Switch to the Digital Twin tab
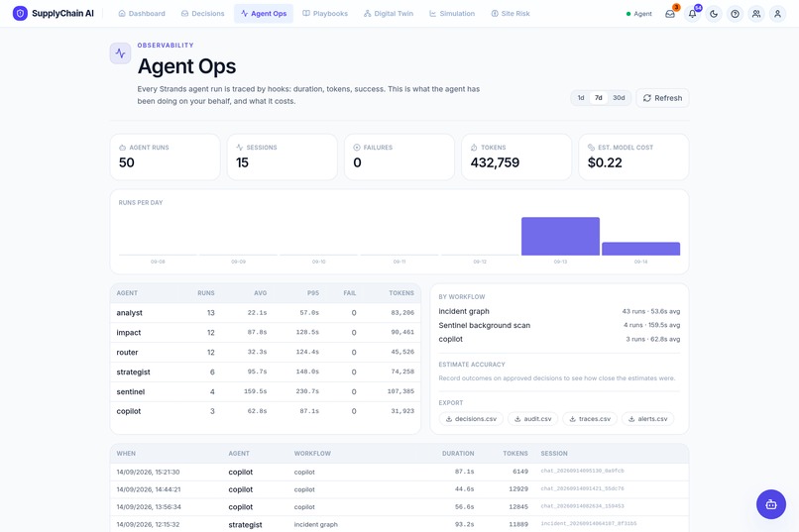This screenshot has height=532, width=799. (389, 14)
